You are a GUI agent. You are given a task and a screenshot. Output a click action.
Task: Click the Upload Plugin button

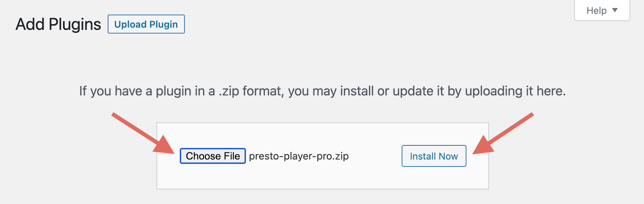[146, 24]
